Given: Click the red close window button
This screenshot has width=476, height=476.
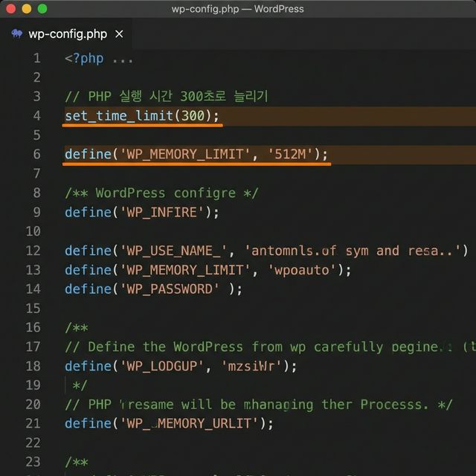Looking at the screenshot, I should 11,9.
